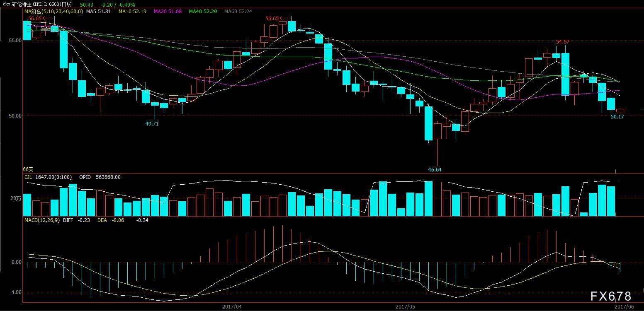The height and width of the screenshot is (311, 644).
Task: Open the MA组合(5,10,20,40,60,0) indicator settings
Action: (53, 12)
